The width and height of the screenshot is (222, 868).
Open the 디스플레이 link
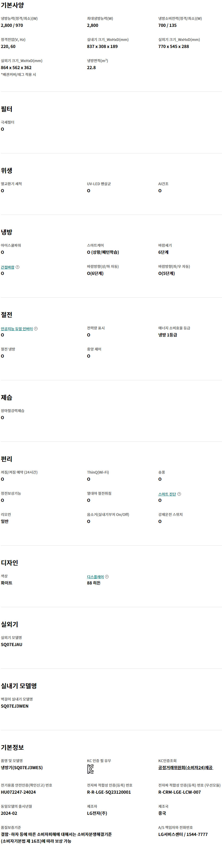coord(96,577)
